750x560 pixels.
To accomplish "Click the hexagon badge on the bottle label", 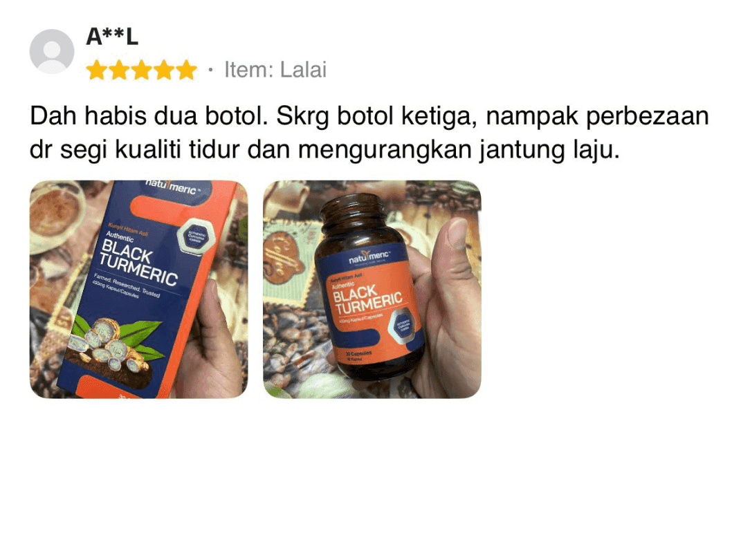I will 404,326.
